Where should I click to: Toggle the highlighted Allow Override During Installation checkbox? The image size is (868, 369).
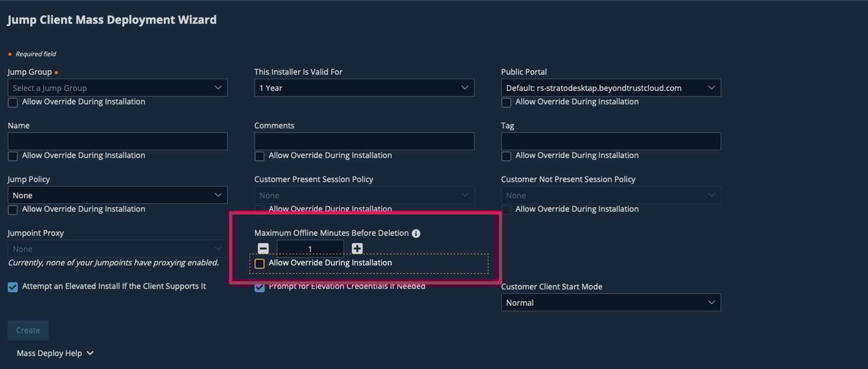click(x=259, y=263)
